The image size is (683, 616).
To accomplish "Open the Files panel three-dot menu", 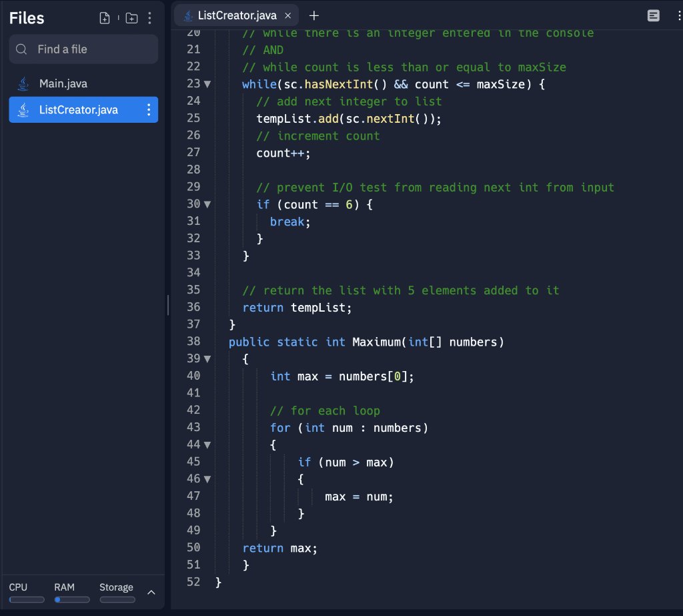I will [x=150, y=18].
